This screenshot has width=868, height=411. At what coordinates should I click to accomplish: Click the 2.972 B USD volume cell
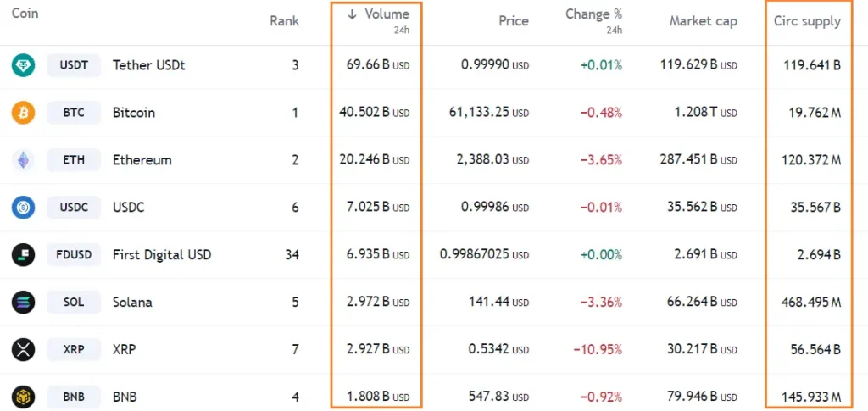[378, 302]
